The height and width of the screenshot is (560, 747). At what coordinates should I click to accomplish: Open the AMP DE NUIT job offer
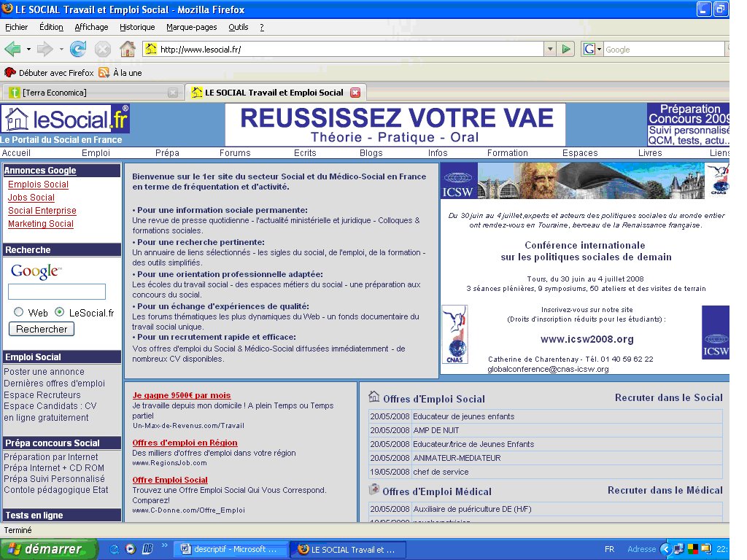click(x=436, y=430)
